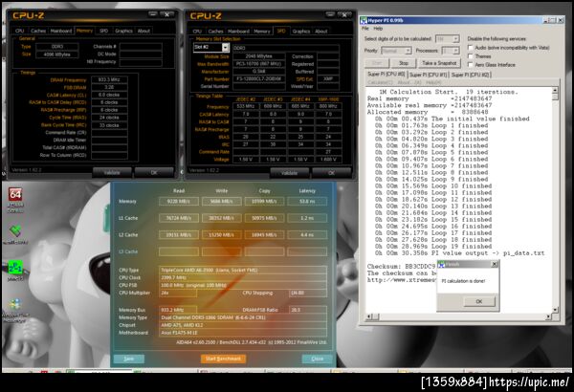The height and width of the screenshot is (392, 574).
Task: Open CPU tab in left CPU-Z window
Action: pos(19,31)
